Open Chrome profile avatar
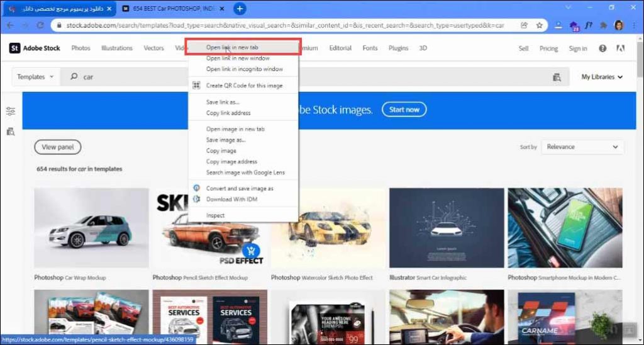Viewport: 644px width, 345px height. coord(619,25)
